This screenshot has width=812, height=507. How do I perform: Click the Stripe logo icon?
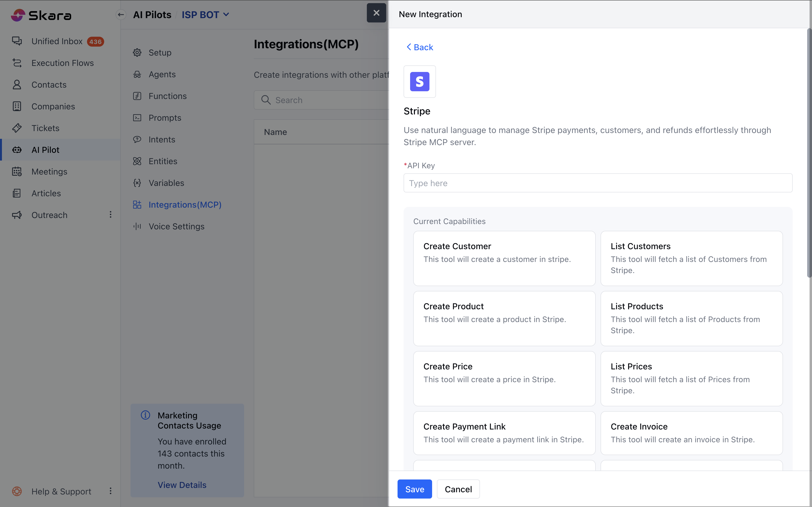(420, 82)
